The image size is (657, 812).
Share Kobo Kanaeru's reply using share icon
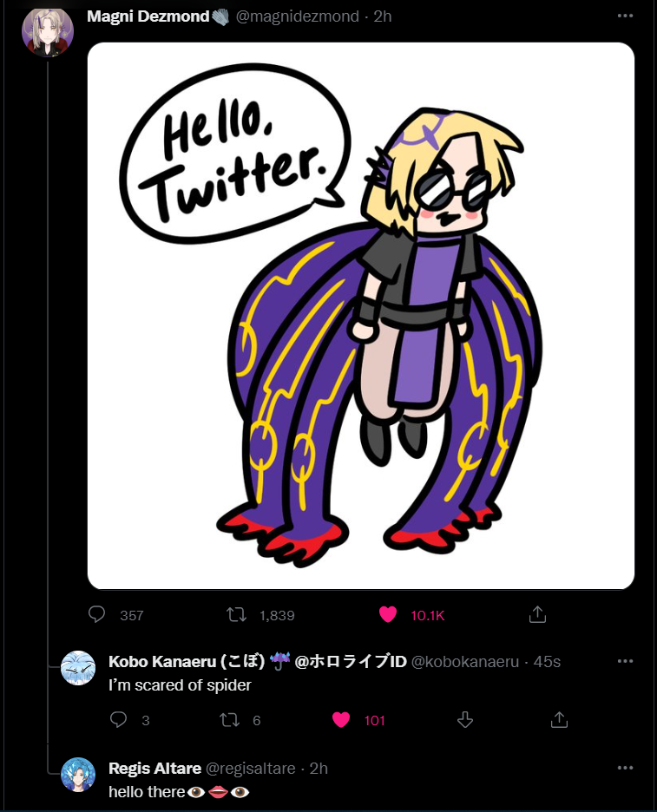(559, 719)
